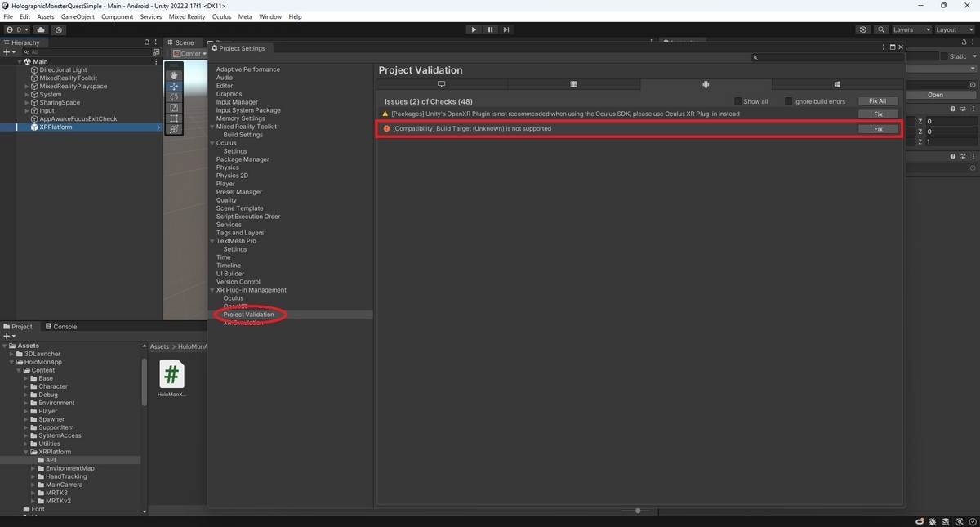
Task: Toggle Show all checks checkbox
Action: click(x=738, y=101)
